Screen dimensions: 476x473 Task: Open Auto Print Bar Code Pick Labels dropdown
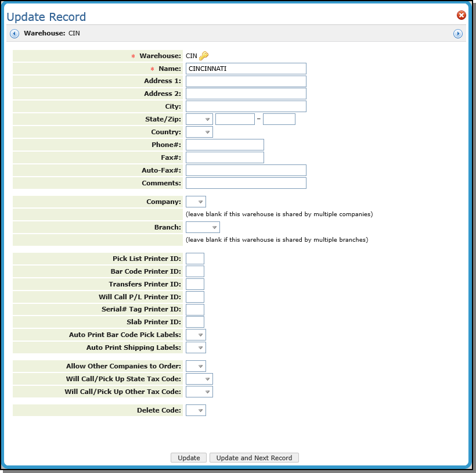(x=196, y=335)
